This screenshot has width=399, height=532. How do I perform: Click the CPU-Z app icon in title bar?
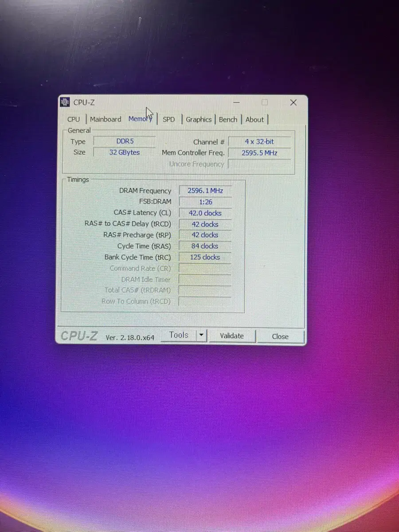(65, 102)
